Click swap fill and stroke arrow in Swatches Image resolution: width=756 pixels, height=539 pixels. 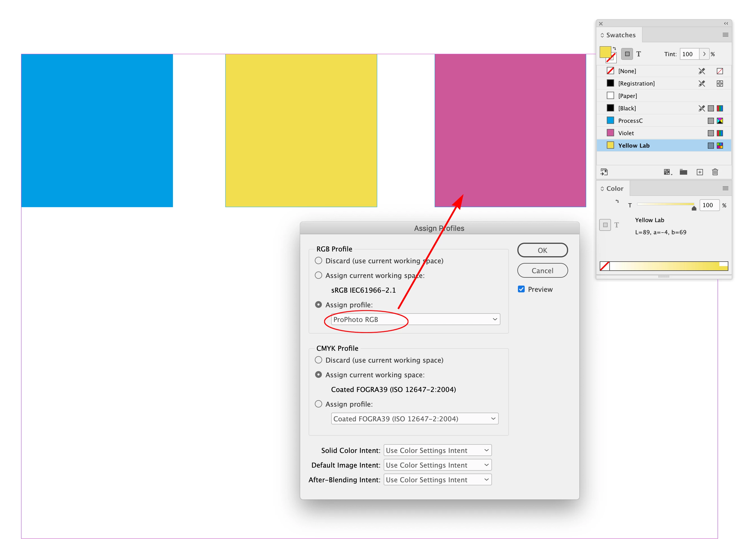click(614, 49)
